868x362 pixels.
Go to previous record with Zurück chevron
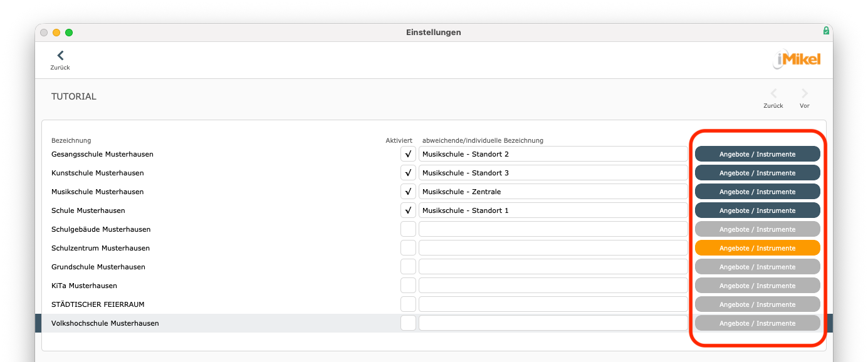773,95
